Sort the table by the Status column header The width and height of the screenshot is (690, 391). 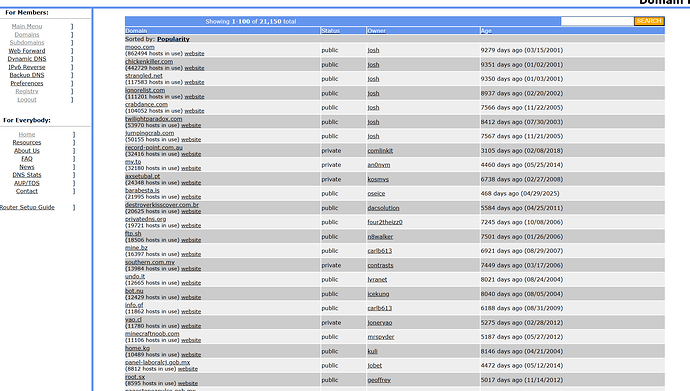click(x=330, y=31)
